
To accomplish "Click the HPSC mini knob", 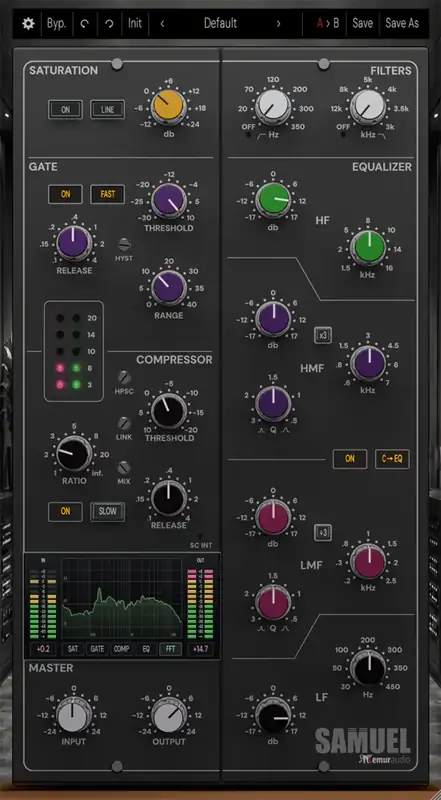I will (125, 378).
